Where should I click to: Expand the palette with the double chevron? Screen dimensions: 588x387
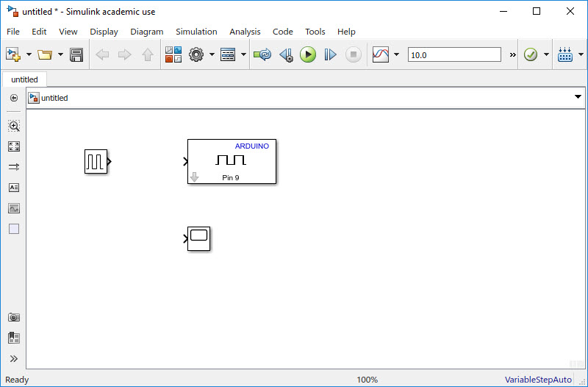pos(14,358)
